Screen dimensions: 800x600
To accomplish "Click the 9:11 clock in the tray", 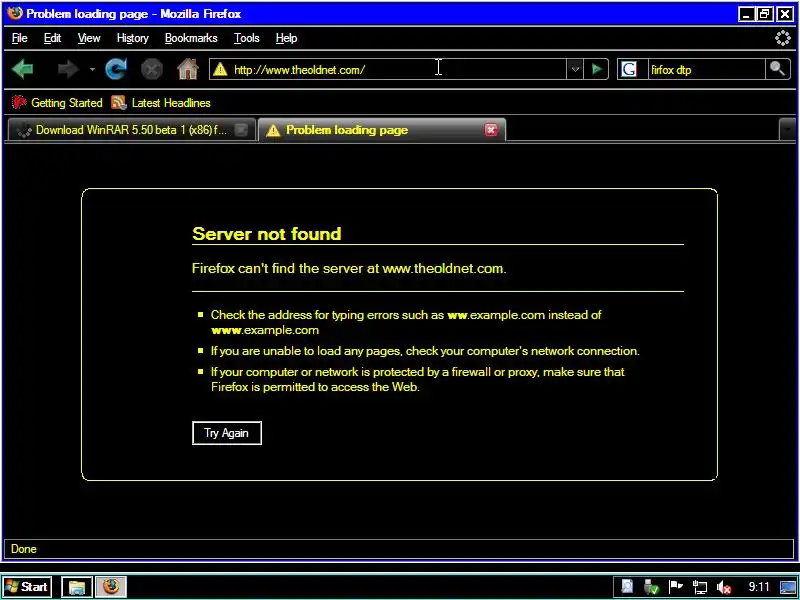I will coord(759,587).
